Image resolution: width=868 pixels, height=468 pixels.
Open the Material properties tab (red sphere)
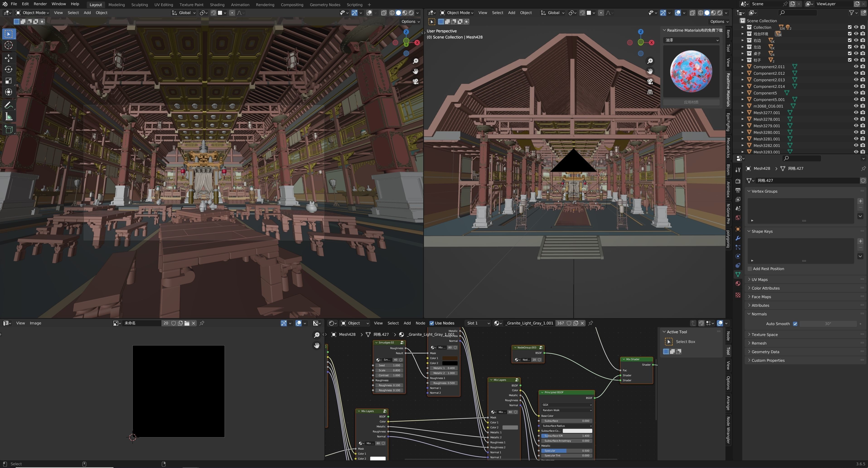tap(738, 283)
